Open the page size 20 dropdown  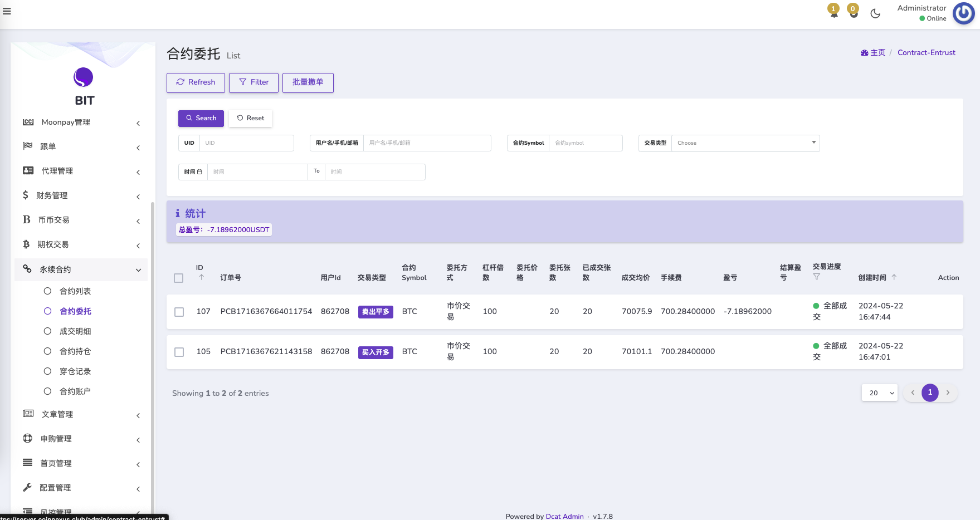(x=879, y=393)
